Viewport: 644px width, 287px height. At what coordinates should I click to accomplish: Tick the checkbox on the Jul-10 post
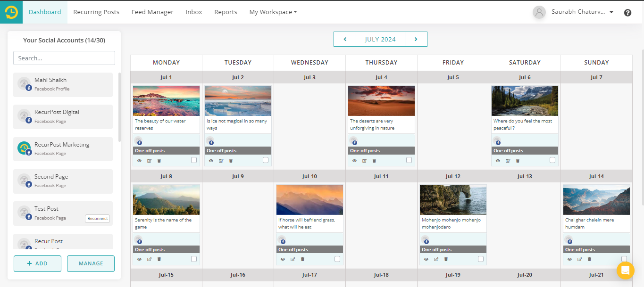(337, 259)
